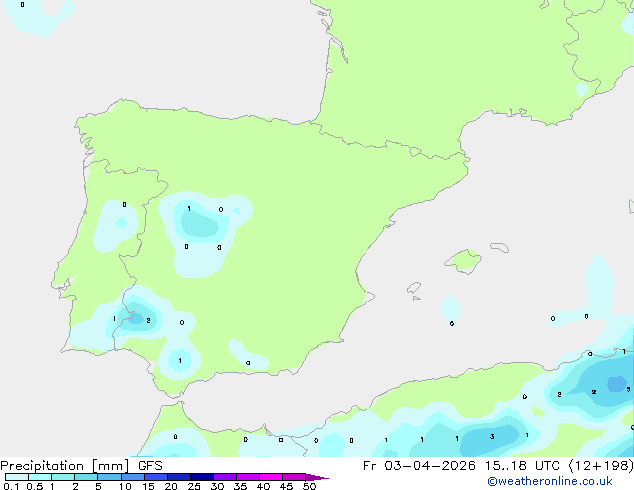634x490 pixels.
Task: Click the legend value "25"
Action: click(x=194, y=486)
